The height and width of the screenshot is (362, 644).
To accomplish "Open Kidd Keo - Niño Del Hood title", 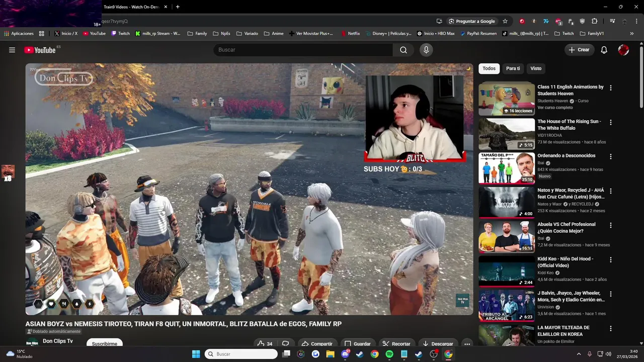I will coord(565,262).
